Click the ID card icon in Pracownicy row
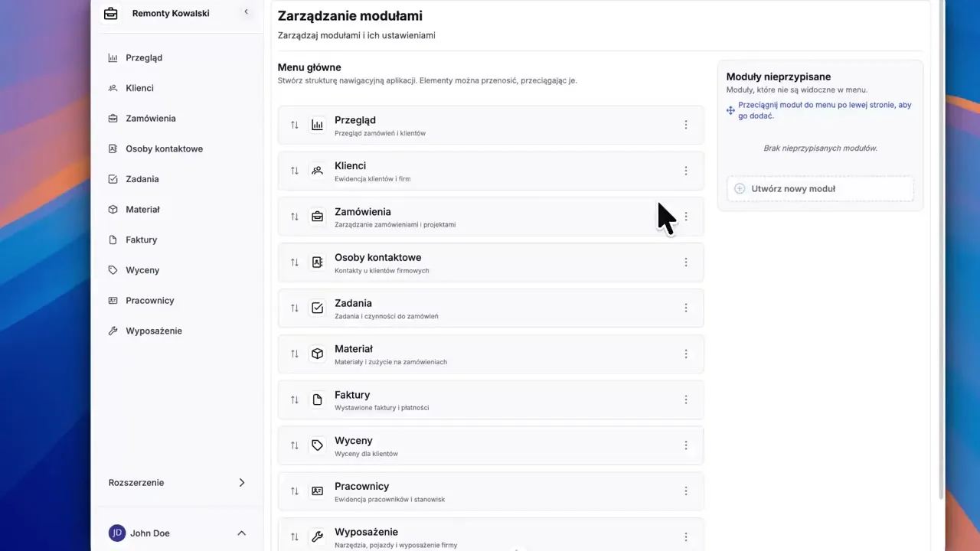Screen dimensions: 980x551 (x=317, y=491)
